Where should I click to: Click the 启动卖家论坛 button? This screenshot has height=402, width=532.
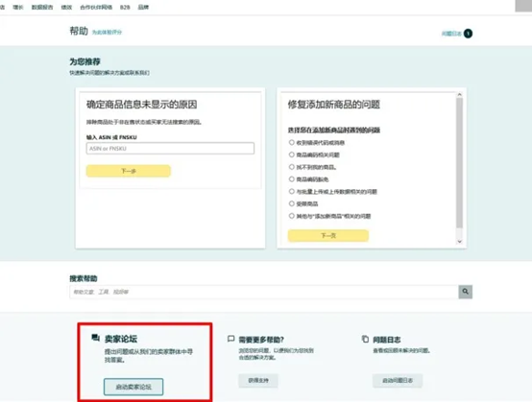[133, 387]
